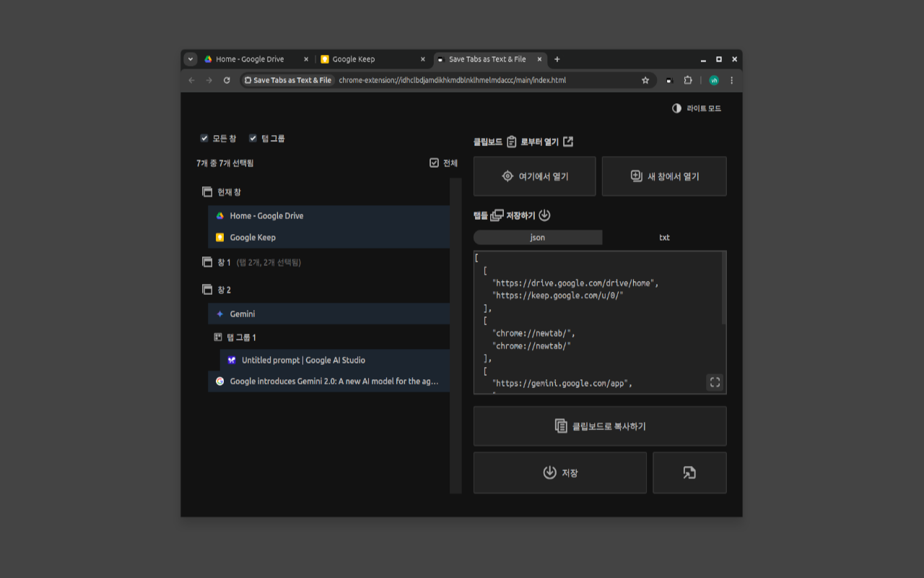Click the 현재 창 window icon
This screenshot has width=924, height=578.
tap(207, 192)
